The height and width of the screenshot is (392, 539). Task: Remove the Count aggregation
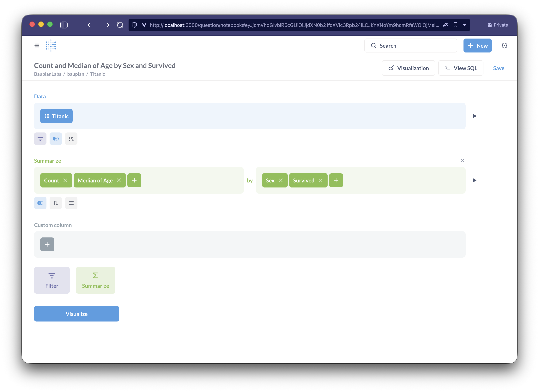(x=65, y=181)
